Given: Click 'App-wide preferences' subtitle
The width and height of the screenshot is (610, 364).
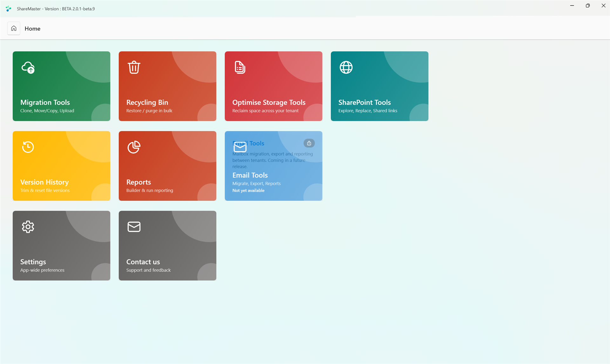Looking at the screenshot, I should (x=42, y=270).
